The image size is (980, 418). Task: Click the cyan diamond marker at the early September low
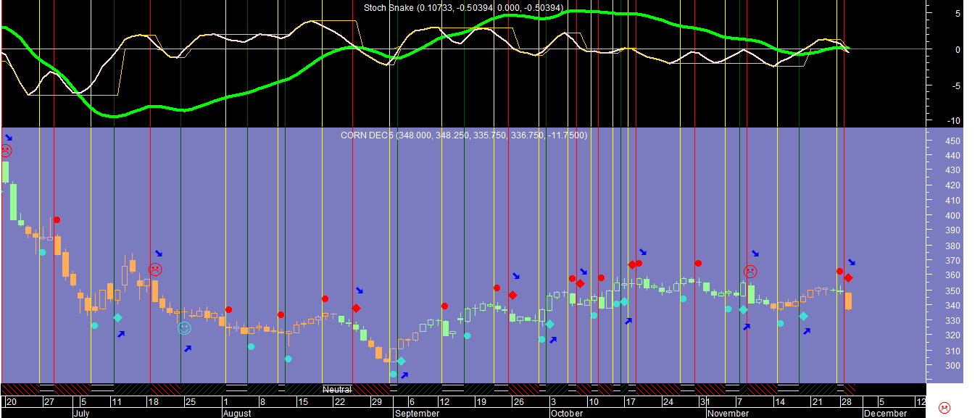point(401,361)
